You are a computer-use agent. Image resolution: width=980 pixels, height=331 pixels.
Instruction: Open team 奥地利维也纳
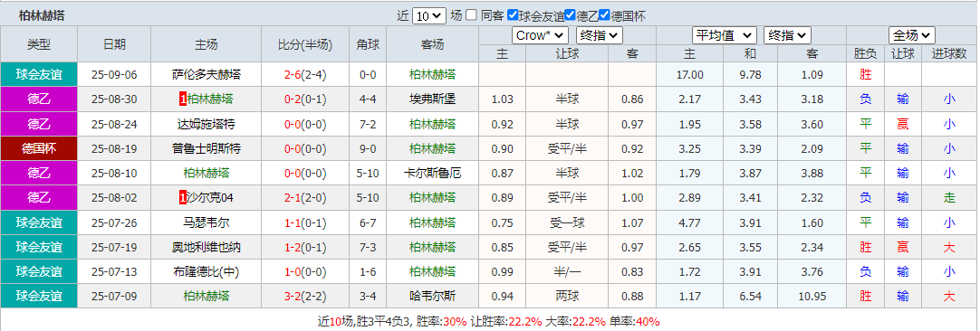point(207,247)
